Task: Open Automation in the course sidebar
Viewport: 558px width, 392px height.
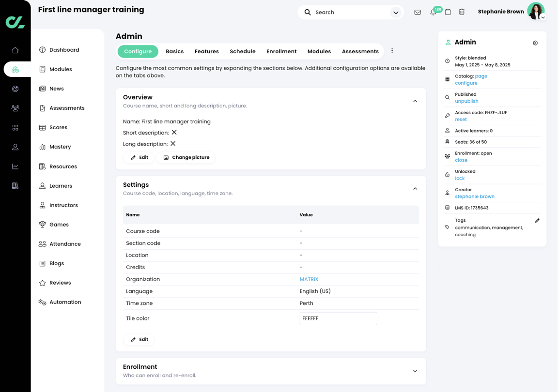Action: pyautogui.click(x=60, y=302)
